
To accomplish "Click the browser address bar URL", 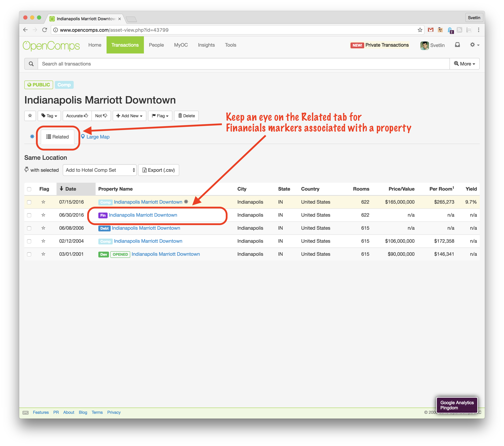I will coord(114,30).
